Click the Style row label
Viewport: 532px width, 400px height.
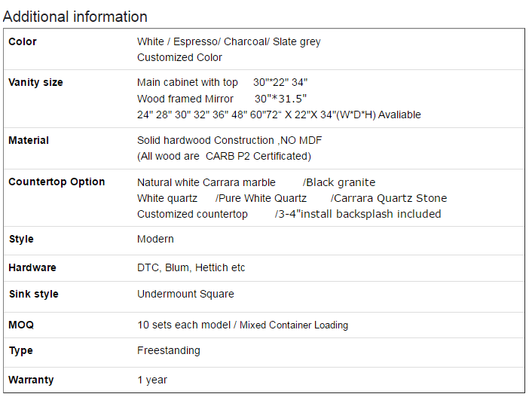click(x=21, y=239)
